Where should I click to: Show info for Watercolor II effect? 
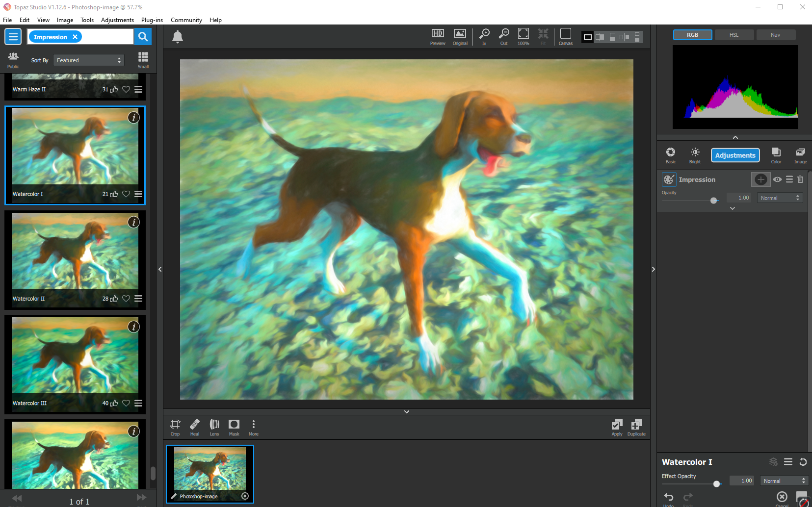coord(133,222)
